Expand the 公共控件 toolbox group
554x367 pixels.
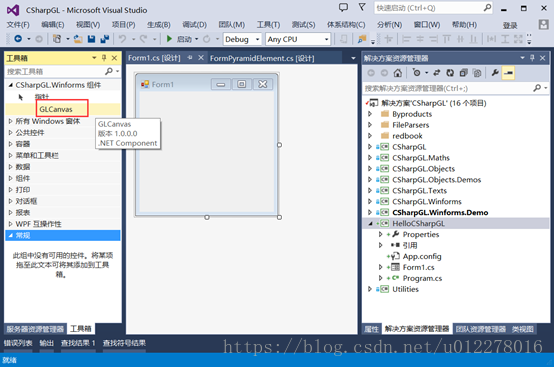click(10, 132)
